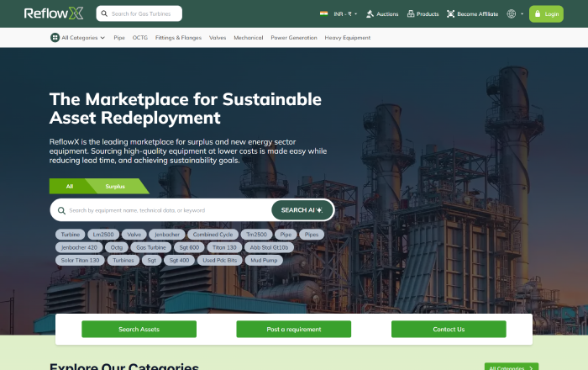Open the Heavy Equipment category
The width and height of the screenshot is (588, 370).
pyautogui.click(x=347, y=38)
